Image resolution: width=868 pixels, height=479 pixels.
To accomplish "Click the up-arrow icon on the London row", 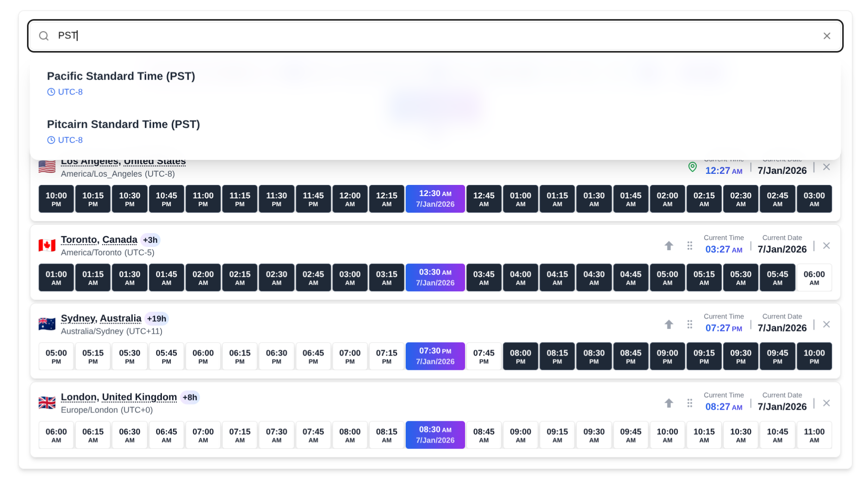I will click(669, 403).
